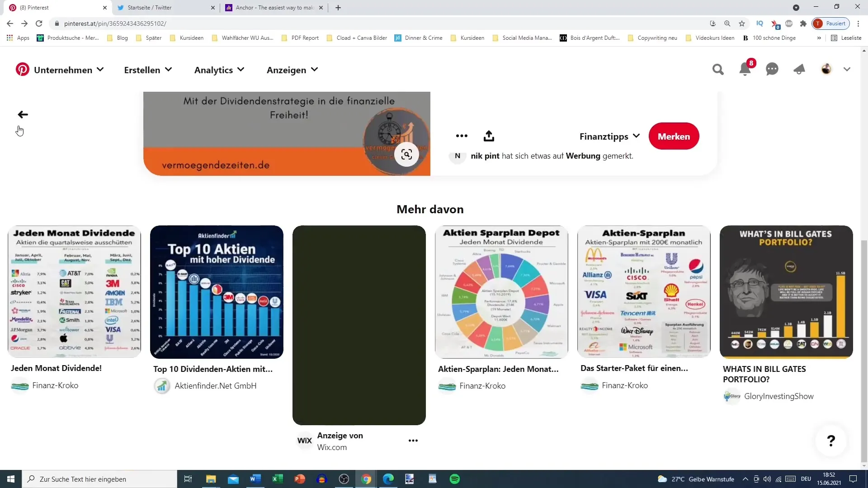868x488 pixels.
Task: Click the Pinterest logo icon
Action: point(22,70)
